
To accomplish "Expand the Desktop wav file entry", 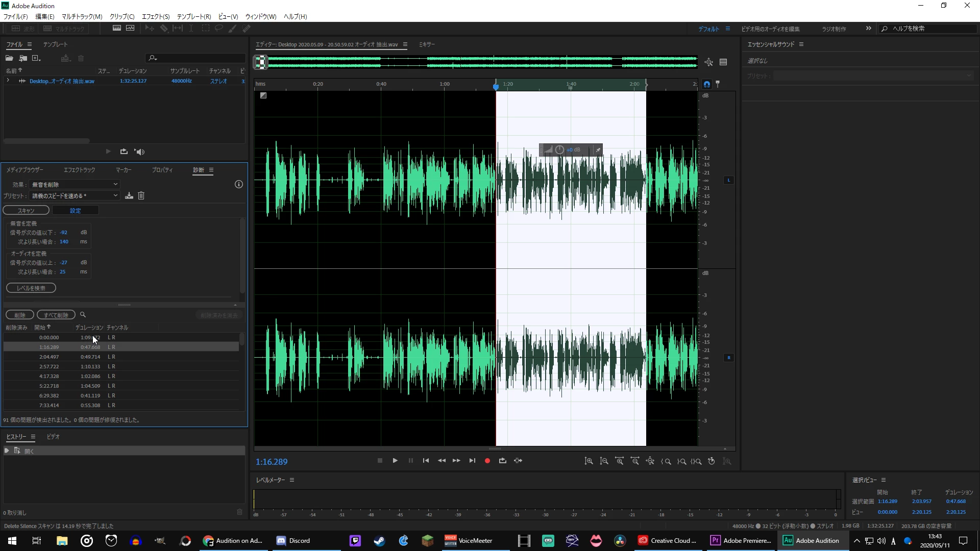I will tap(8, 81).
